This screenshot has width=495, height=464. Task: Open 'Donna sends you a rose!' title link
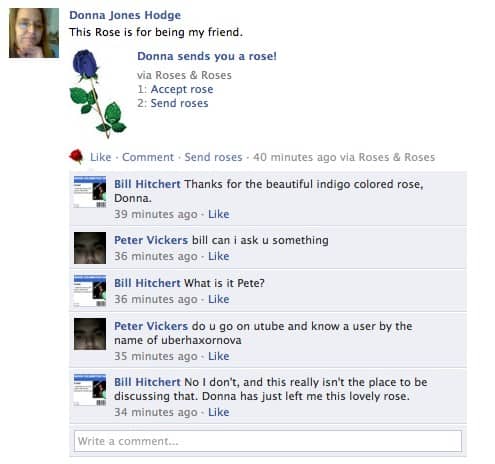[207, 56]
